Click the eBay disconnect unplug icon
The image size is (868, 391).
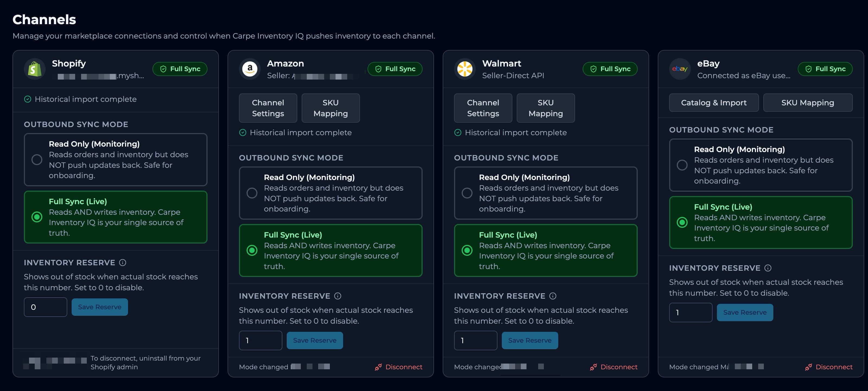click(x=808, y=367)
